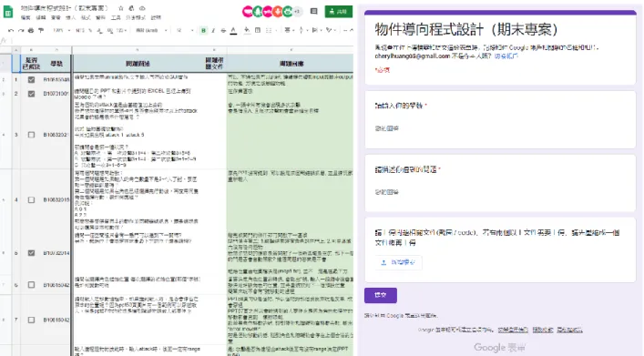Select the 問題描述 header cell

pyautogui.click(x=138, y=64)
